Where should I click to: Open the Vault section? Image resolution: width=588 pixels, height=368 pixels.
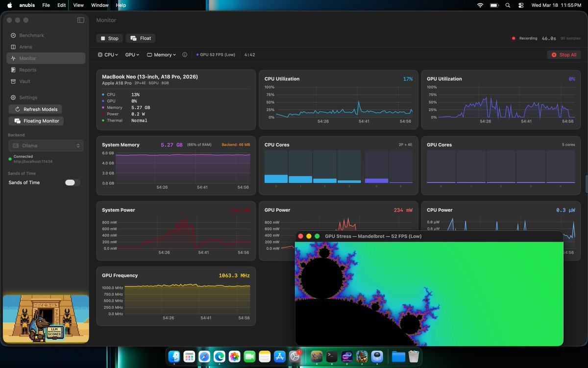coord(26,81)
